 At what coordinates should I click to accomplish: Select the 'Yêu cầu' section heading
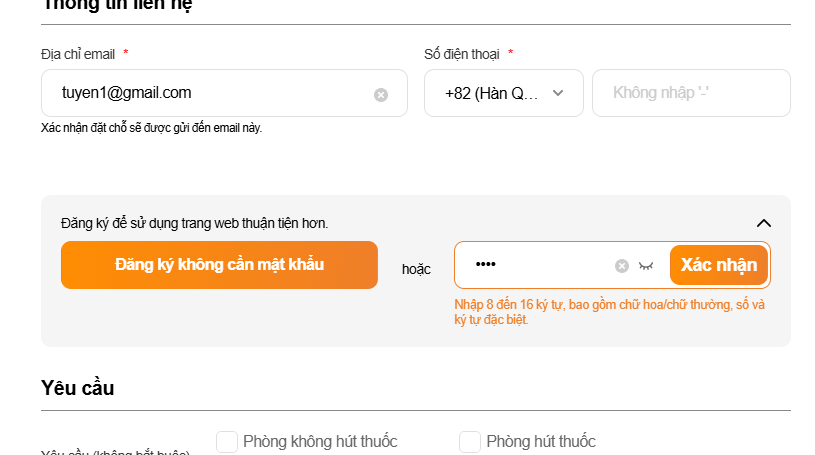tap(78, 388)
